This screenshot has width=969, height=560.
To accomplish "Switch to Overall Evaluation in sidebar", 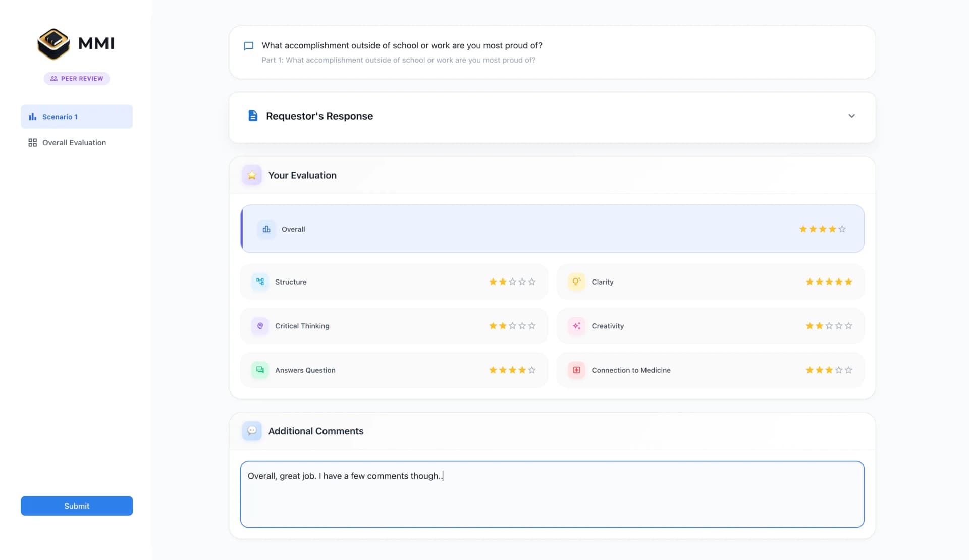I will pos(74,143).
